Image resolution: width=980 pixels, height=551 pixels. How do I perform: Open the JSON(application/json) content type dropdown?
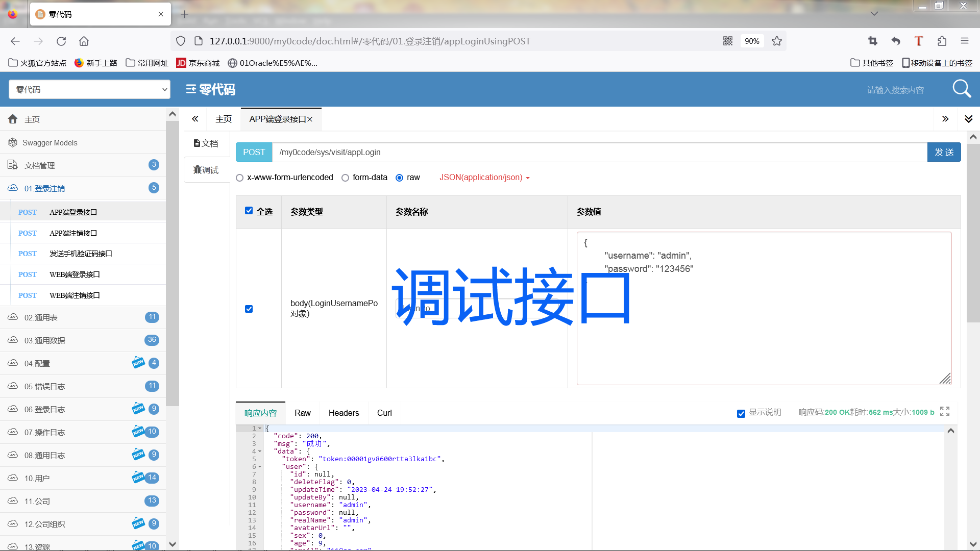point(484,178)
